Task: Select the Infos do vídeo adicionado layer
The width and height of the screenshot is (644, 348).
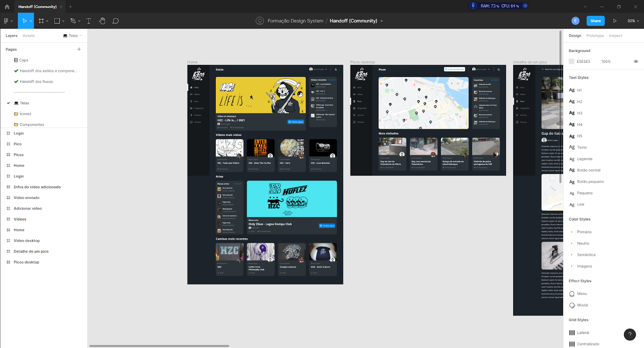Action: [37, 187]
